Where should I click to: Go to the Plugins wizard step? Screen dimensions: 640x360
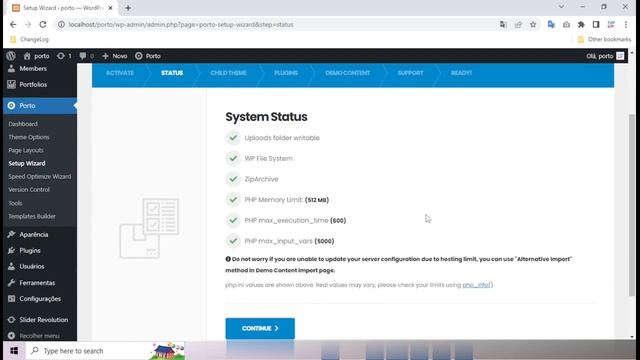(286, 73)
